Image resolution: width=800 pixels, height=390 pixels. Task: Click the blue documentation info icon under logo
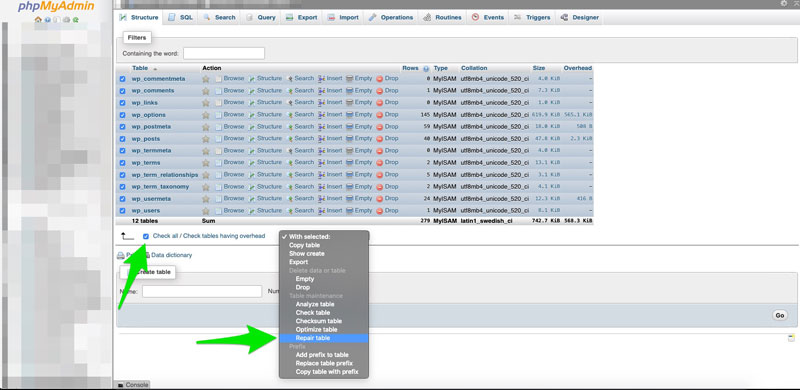pos(47,20)
